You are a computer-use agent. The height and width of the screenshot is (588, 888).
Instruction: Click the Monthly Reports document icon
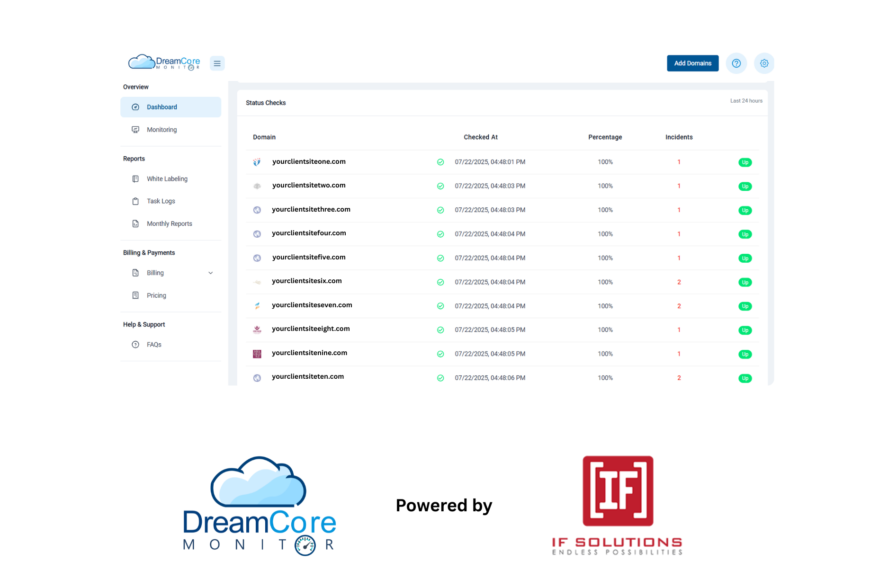135,223
